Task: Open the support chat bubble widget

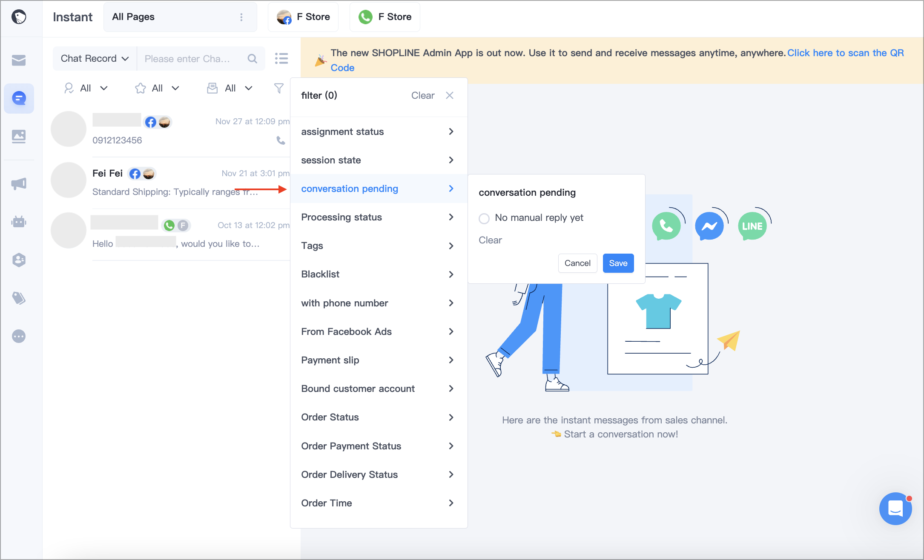Action: tap(895, 509)
